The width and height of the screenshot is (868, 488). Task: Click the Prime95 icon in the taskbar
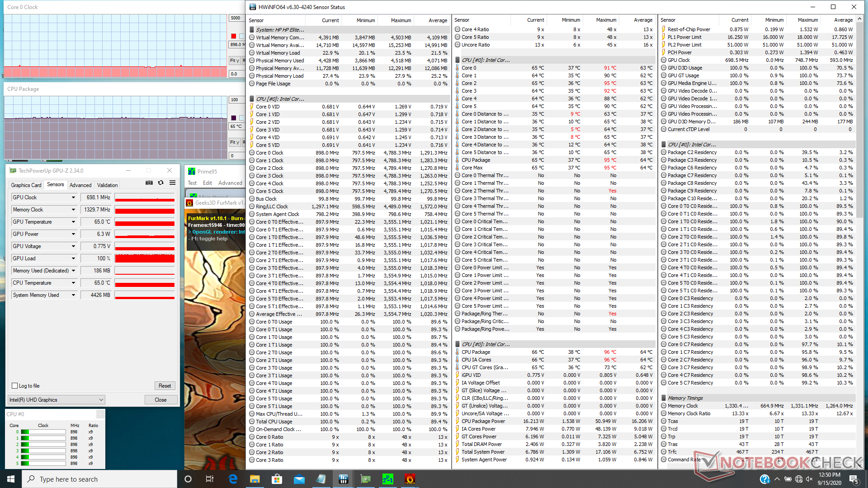tap(387, 479)
